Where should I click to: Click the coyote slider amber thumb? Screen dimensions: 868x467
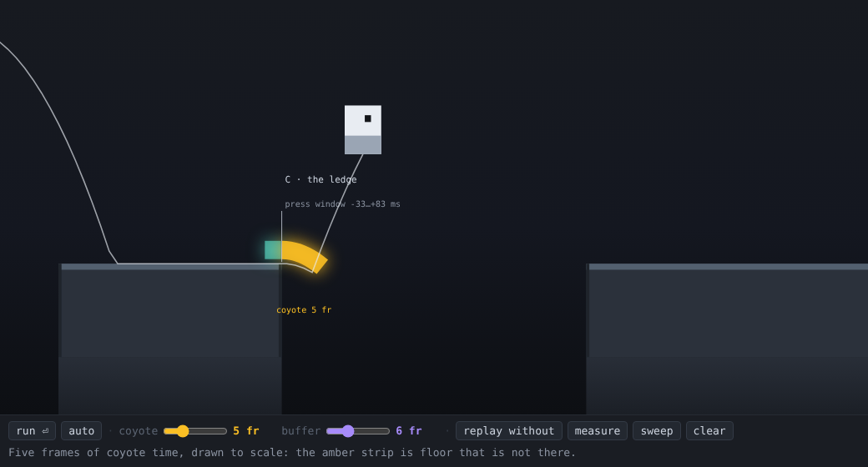pos(183,431)
